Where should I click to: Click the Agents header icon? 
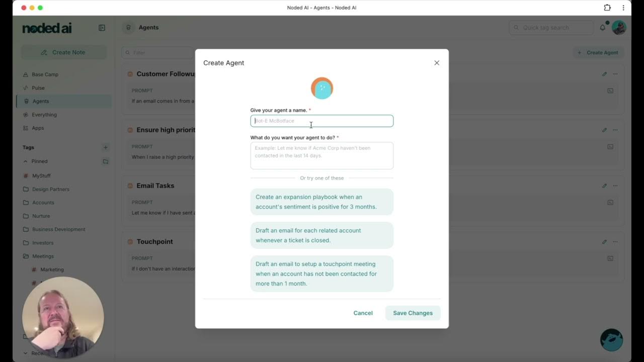click(129, 28)
